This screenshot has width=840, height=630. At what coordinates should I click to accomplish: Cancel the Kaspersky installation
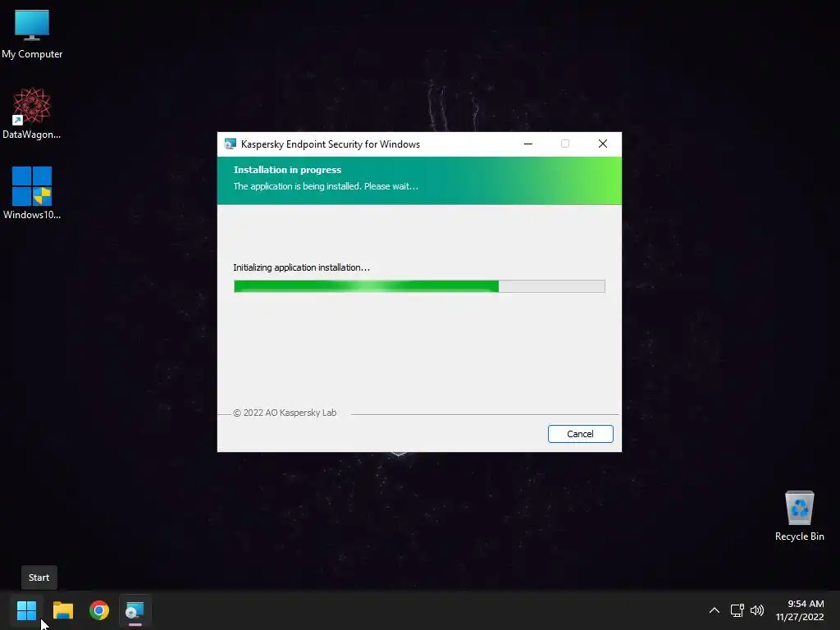coord(580,434)
